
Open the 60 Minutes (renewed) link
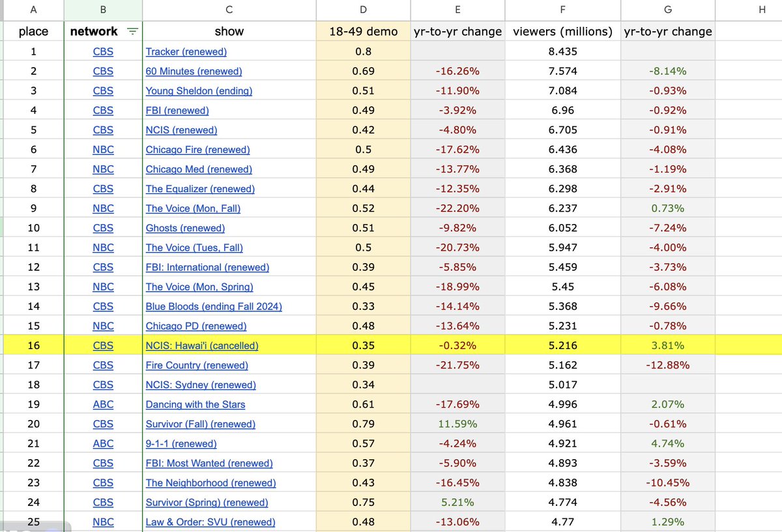[x=194, y=71]
